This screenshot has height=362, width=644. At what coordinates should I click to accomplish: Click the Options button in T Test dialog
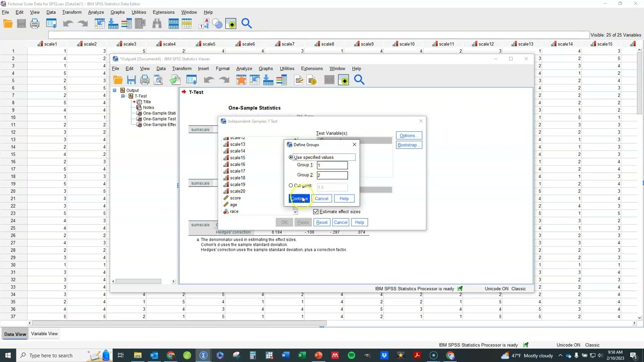coord(408,136)
